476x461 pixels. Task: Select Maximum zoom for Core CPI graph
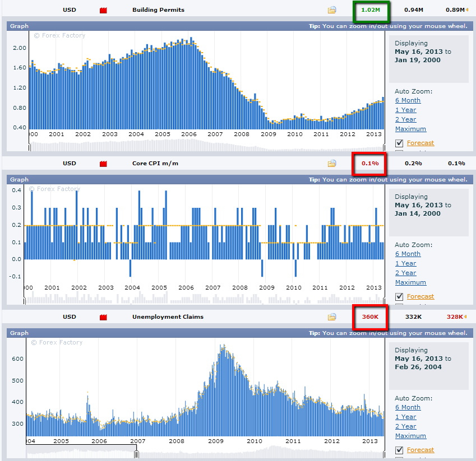coord(410,282)
